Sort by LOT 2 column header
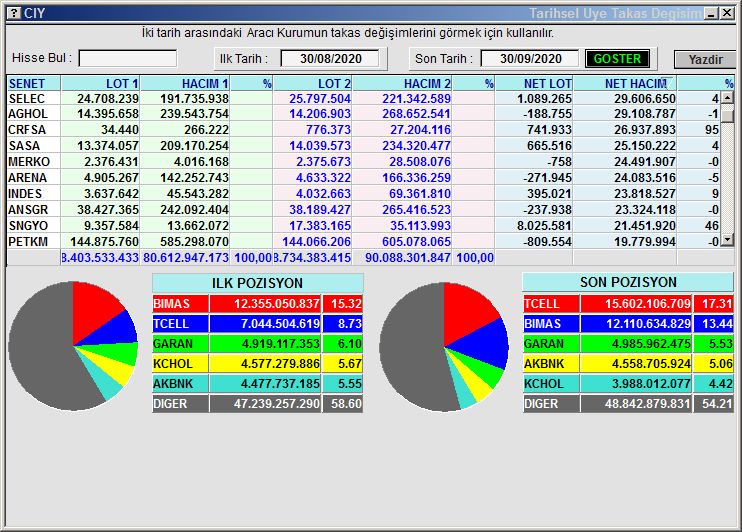 pyautogui.click(x=313, y=83)
